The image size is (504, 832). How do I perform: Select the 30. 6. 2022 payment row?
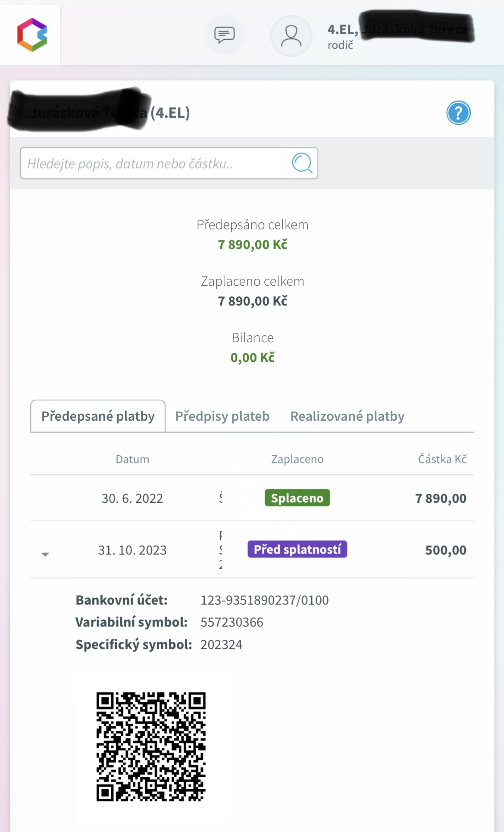[x=132, y=498]
